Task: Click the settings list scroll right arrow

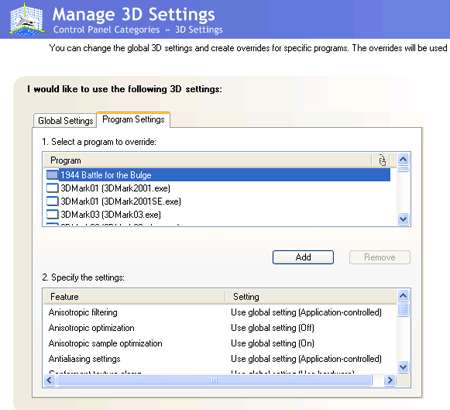Action: click(389, 380)
